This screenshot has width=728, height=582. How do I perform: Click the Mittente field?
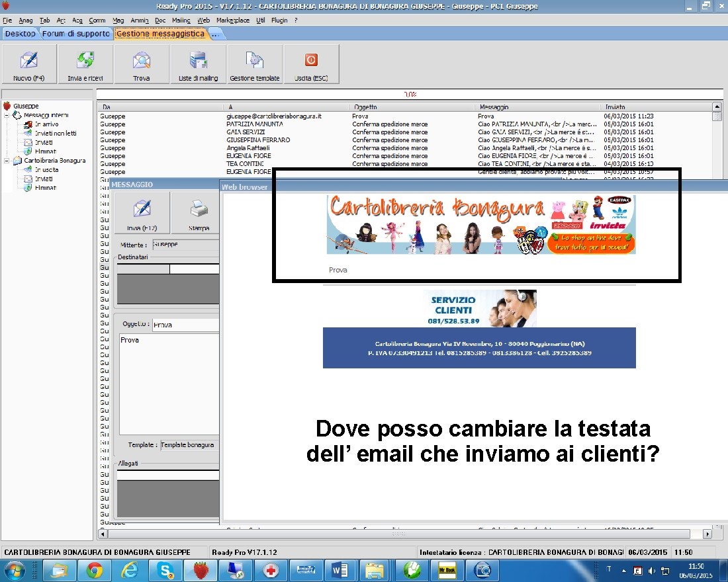(x=186, y=245)
